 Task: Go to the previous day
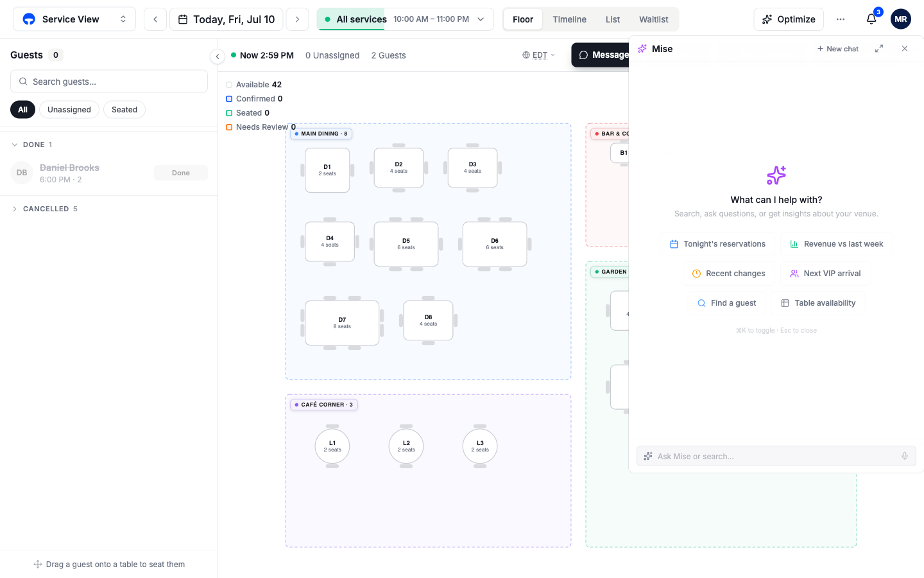point(155,19)
